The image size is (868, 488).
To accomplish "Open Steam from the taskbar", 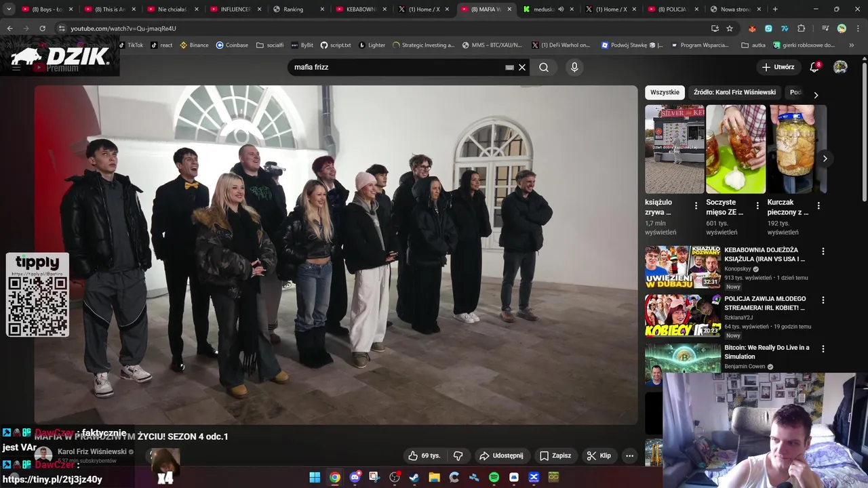I will pyautogui.click(x=414, y=477).
